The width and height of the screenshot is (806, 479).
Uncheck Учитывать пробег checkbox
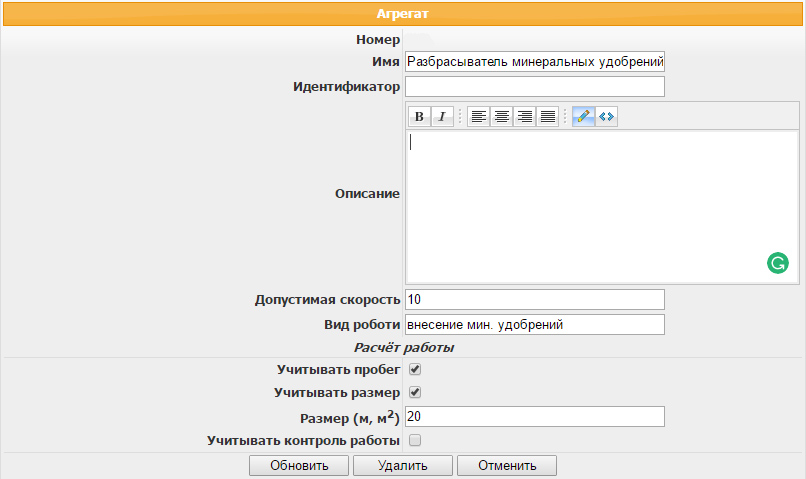point(415,369)
